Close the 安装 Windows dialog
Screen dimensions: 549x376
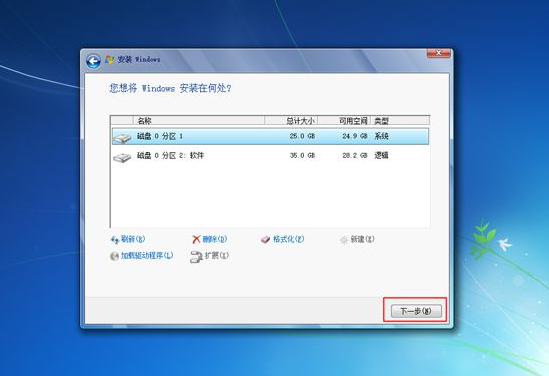pos(438,53)
